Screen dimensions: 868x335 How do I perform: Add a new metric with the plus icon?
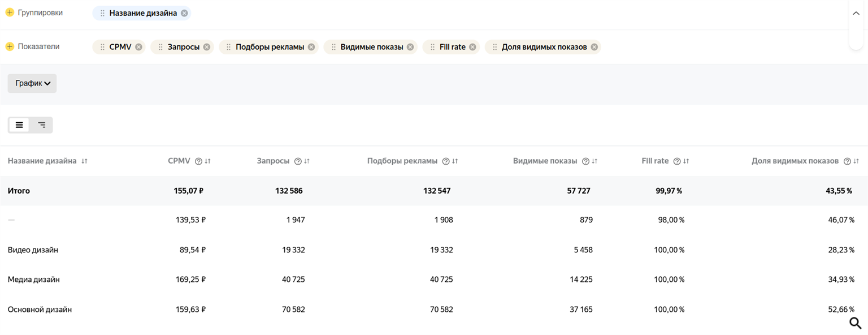coord(10,46)
